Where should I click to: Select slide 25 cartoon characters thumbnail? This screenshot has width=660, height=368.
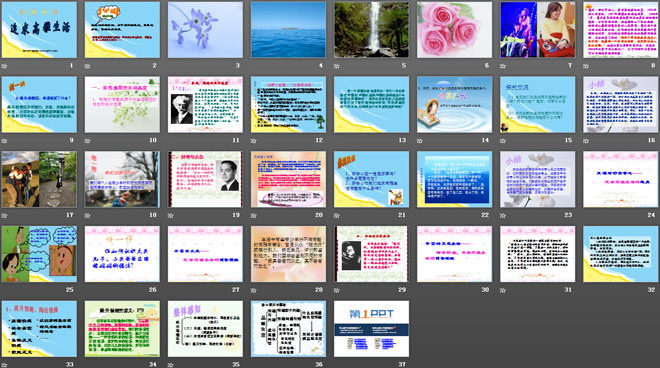point(39,254)
